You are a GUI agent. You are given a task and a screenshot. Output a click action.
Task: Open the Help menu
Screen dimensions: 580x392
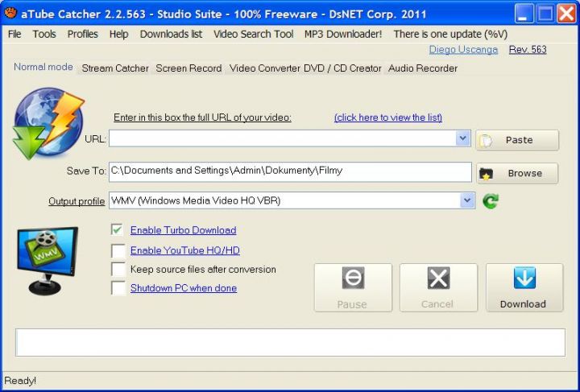click(x=118, y=34)
